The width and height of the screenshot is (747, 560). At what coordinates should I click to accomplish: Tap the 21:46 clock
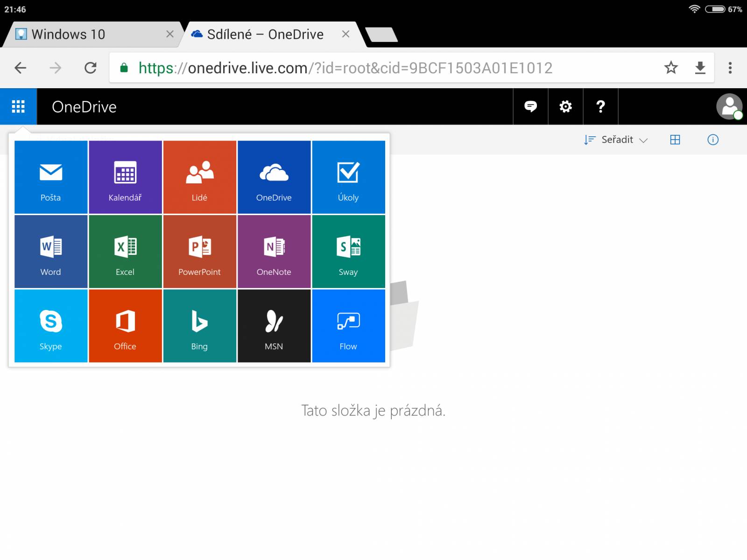pyautogui.click(x=15, y=9)
